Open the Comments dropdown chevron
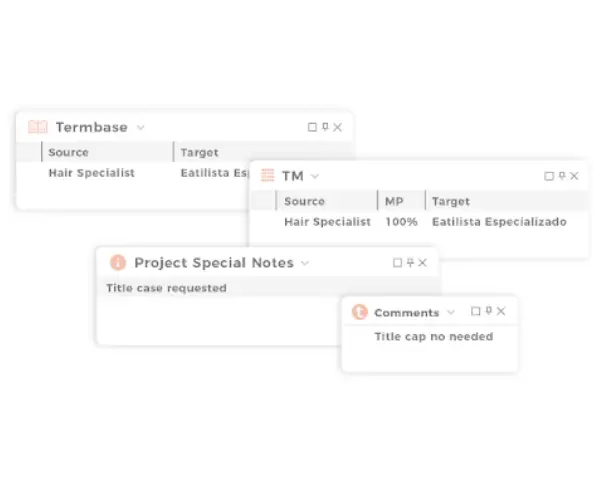 point(450,313)
